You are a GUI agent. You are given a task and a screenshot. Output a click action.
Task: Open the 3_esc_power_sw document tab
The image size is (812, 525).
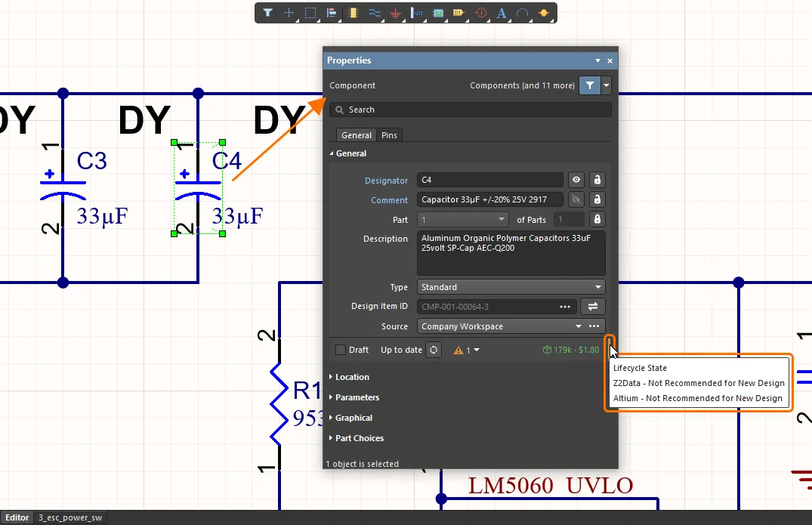coord(71,518)
